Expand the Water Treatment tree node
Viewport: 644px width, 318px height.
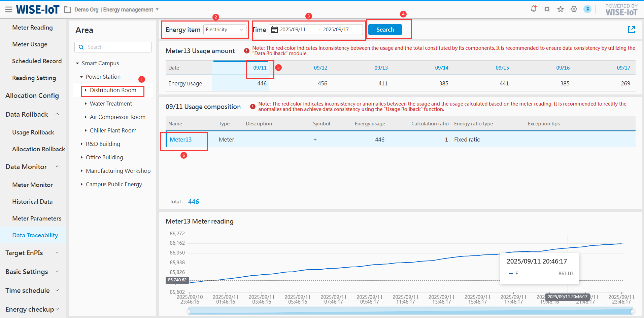click(x=86, y=104)
